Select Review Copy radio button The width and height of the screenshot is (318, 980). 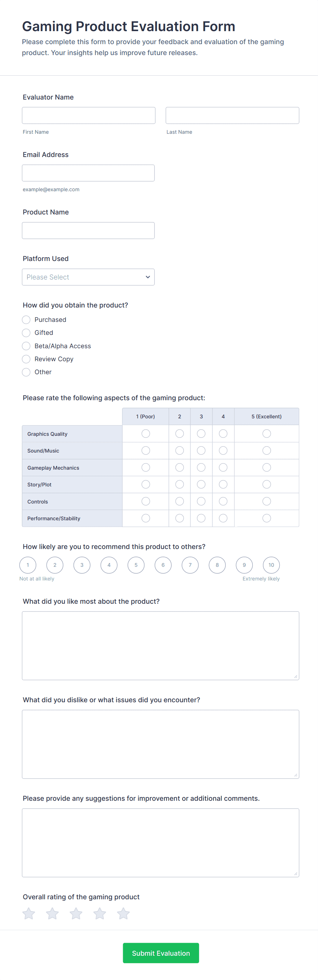point(26,359)
